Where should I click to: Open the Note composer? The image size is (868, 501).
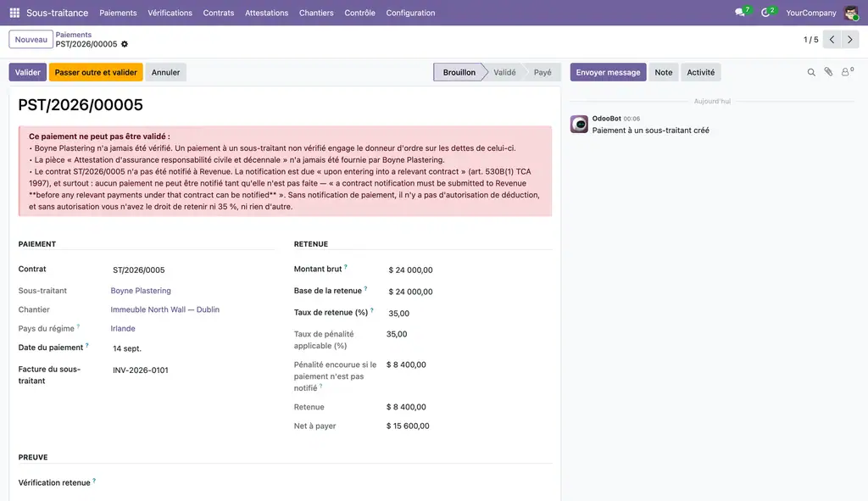click(x=663, y=73)
